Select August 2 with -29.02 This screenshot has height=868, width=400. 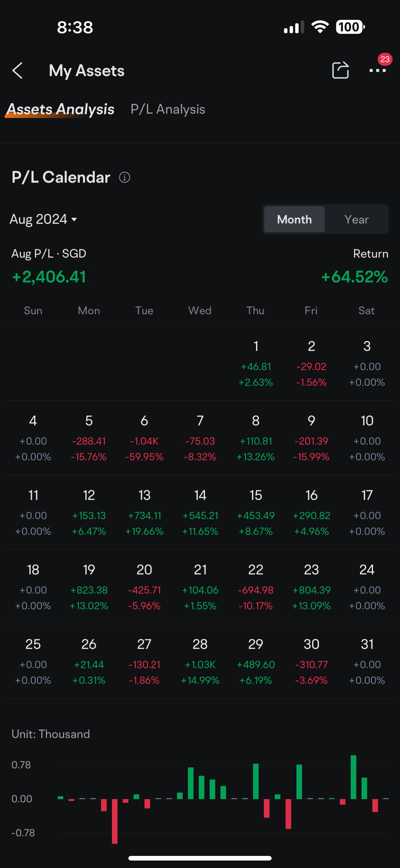coord(311,364)
